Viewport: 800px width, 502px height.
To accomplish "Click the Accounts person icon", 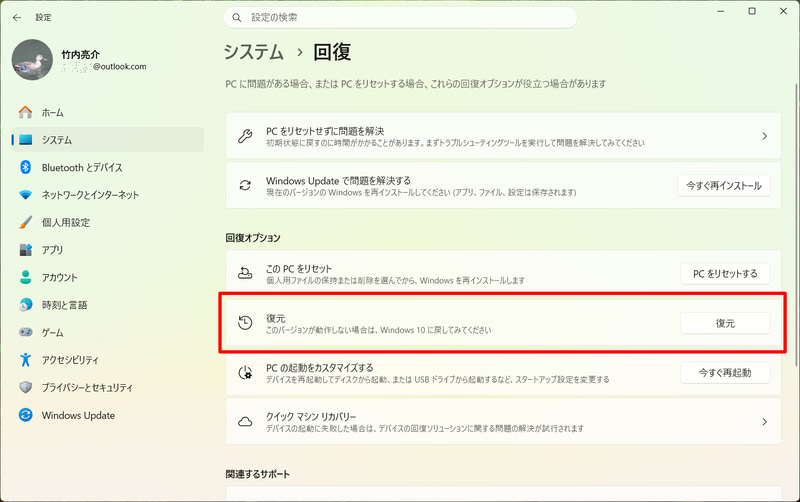I will [x=26, y=277].
